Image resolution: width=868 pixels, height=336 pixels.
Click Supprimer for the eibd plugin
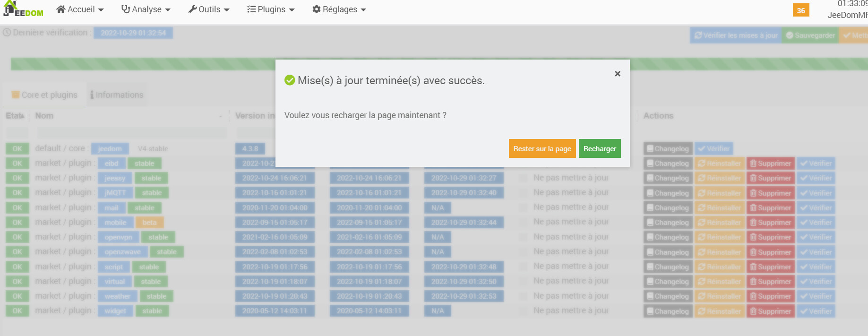(771, 164)
